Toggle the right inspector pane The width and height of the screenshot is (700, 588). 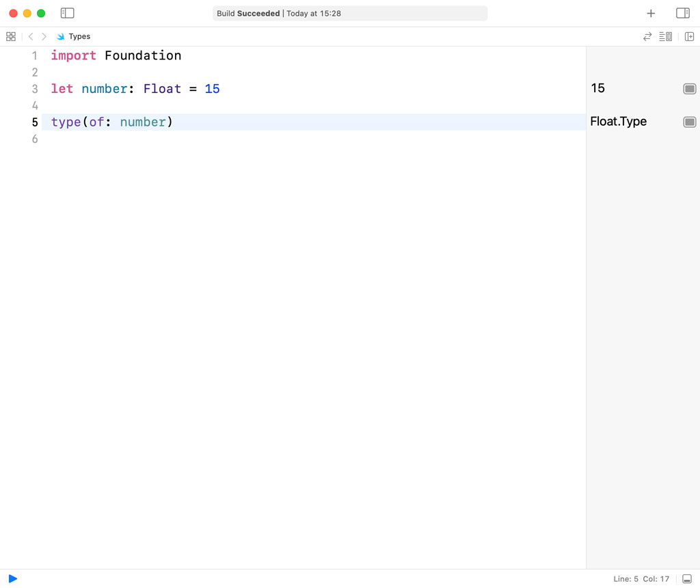coord(683,12)
